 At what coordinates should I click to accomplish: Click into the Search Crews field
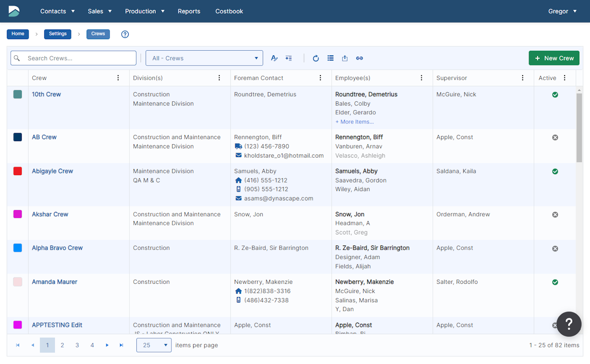[78, 58]
